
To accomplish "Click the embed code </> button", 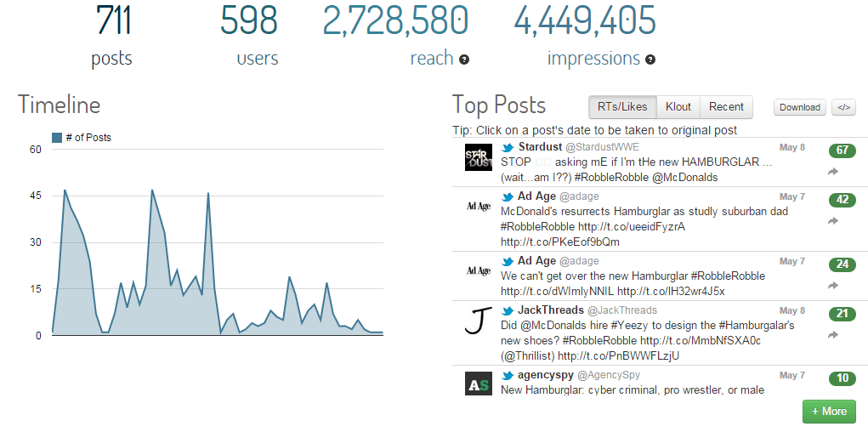I will (843, 107).
